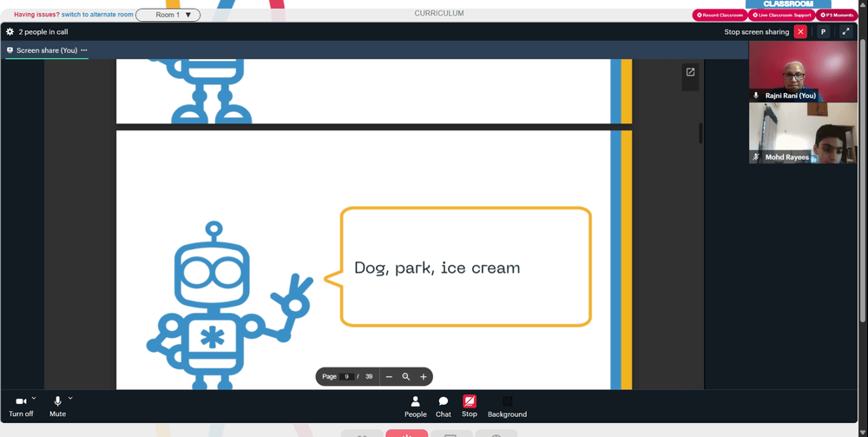Screen dimensions: 868x437
Task: Stop screen share using Stop icon
Action: pyautogui.click(x=470, y=407)
